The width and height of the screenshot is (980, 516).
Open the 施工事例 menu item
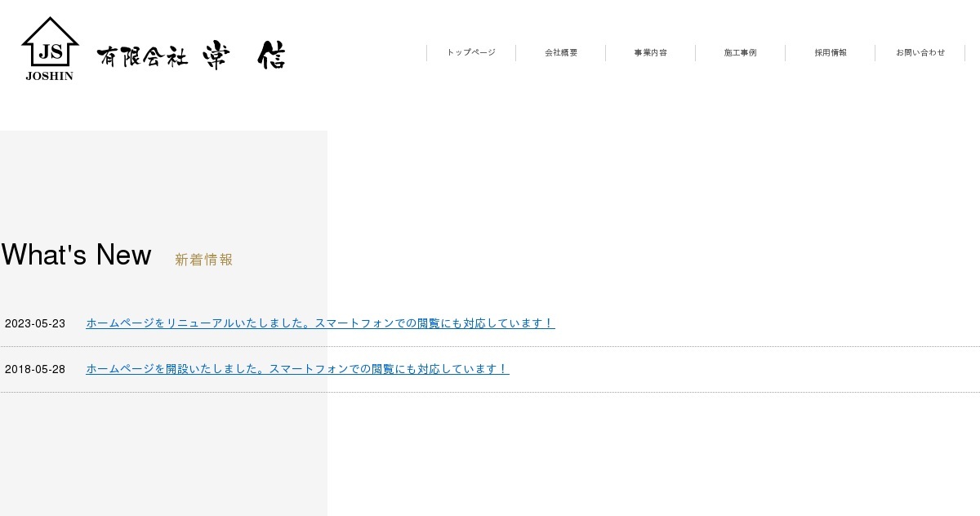(741, 52)
